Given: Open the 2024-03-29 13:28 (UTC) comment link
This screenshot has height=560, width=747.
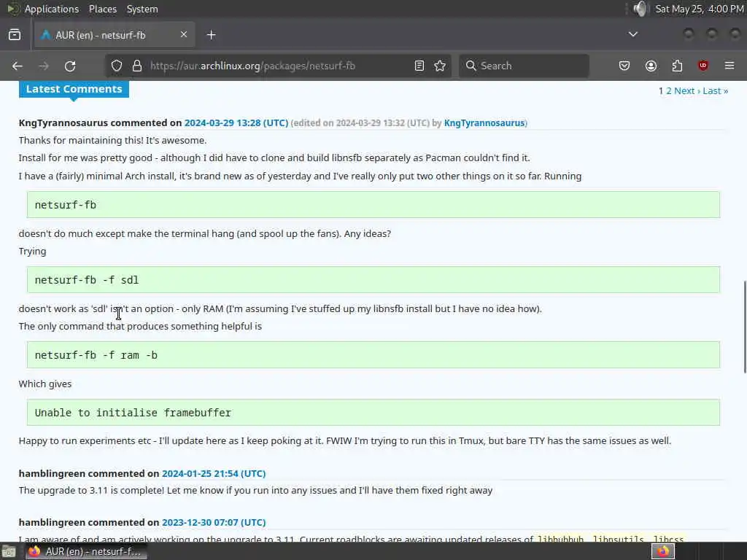Looking at the screenshot, I should [x=236, y=122].
